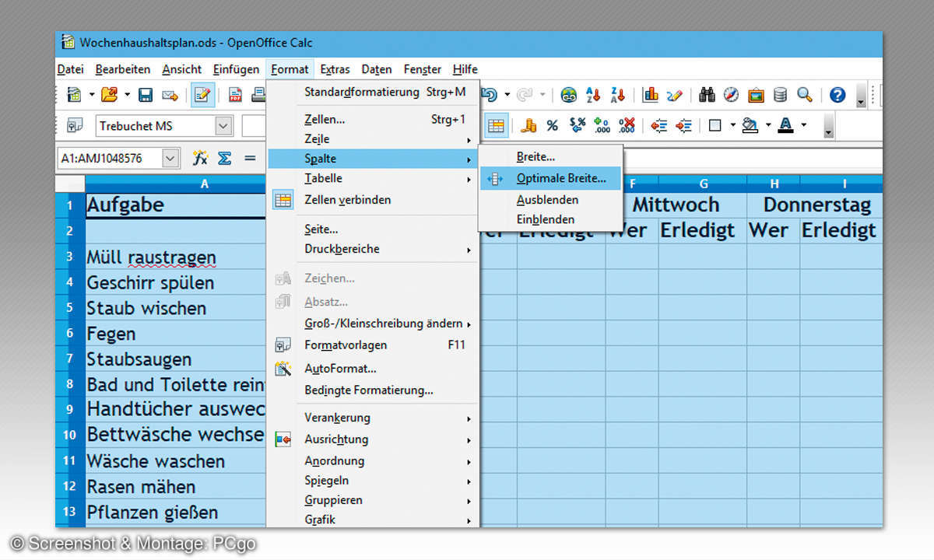Toggle Edit File mode icon
Screen dimensions: 934x560
tap(203, 95)
